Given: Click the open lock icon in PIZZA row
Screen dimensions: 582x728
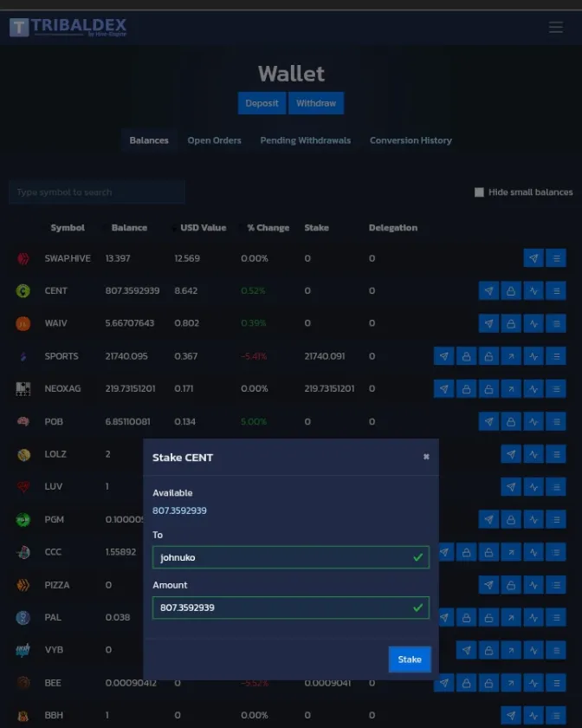Looking at the screenshot, I should (x=511, y=585).
